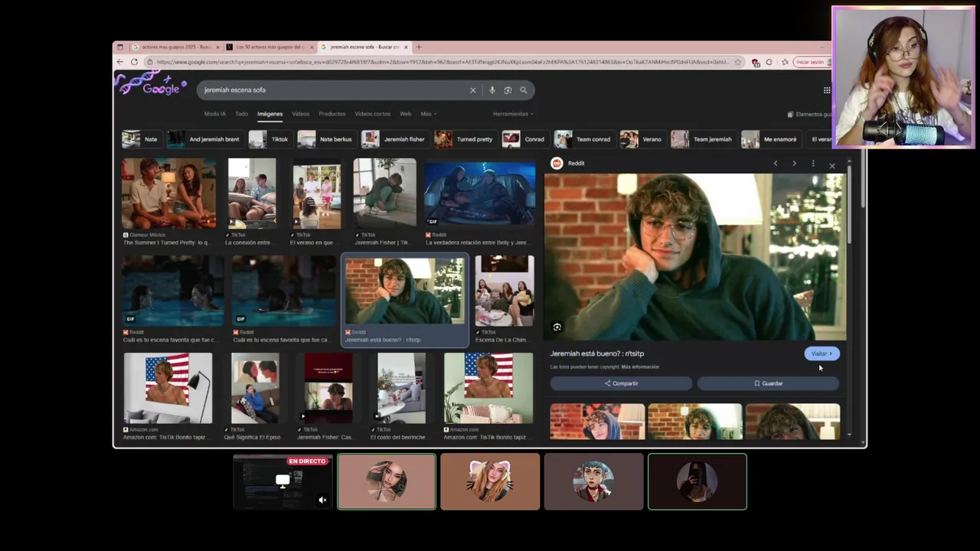Filter by the 'Conrad' chip

525,139
